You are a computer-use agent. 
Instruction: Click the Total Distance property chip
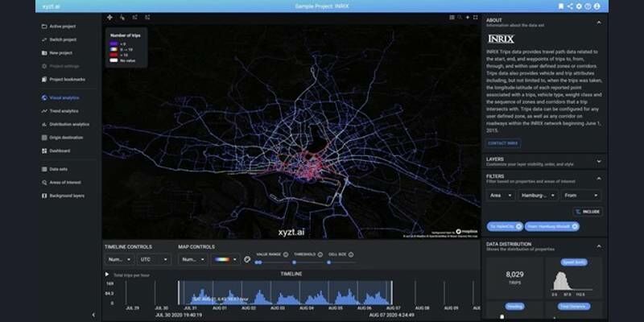point(574,307)
